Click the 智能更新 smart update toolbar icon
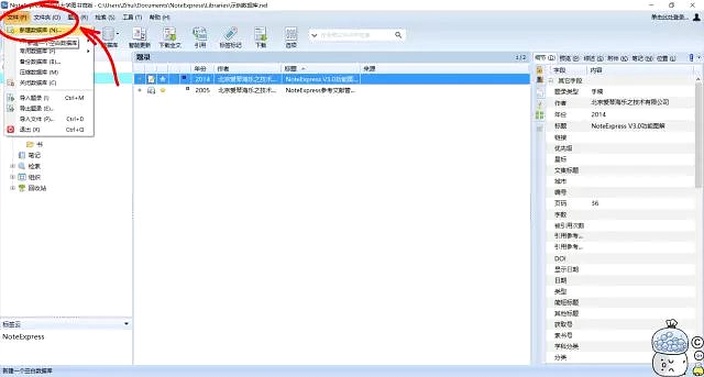Screen dimensions: 704x377 point(140,34)
